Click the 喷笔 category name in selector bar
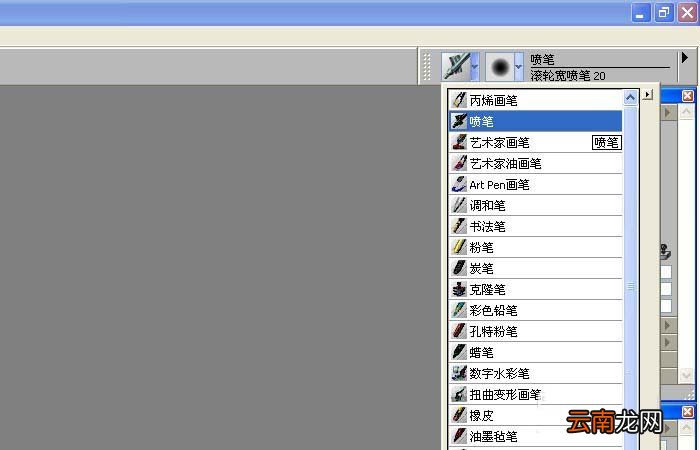This screenshot has width=700, height=450. click(542, 59)
